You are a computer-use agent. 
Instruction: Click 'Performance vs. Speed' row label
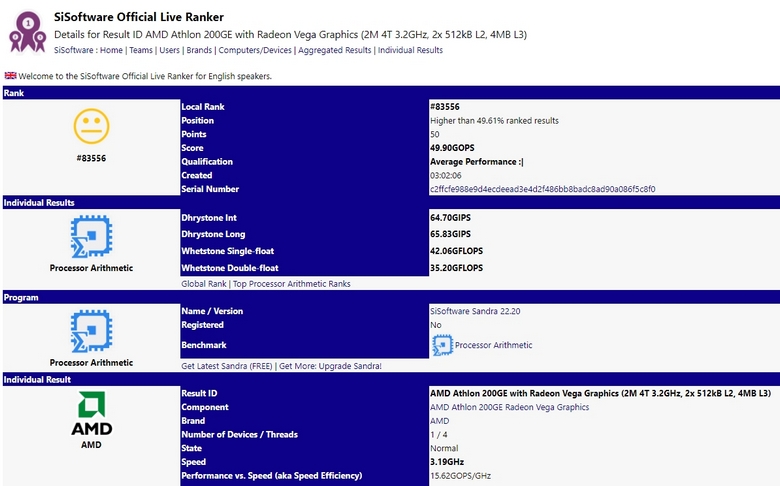coord(272,476)
